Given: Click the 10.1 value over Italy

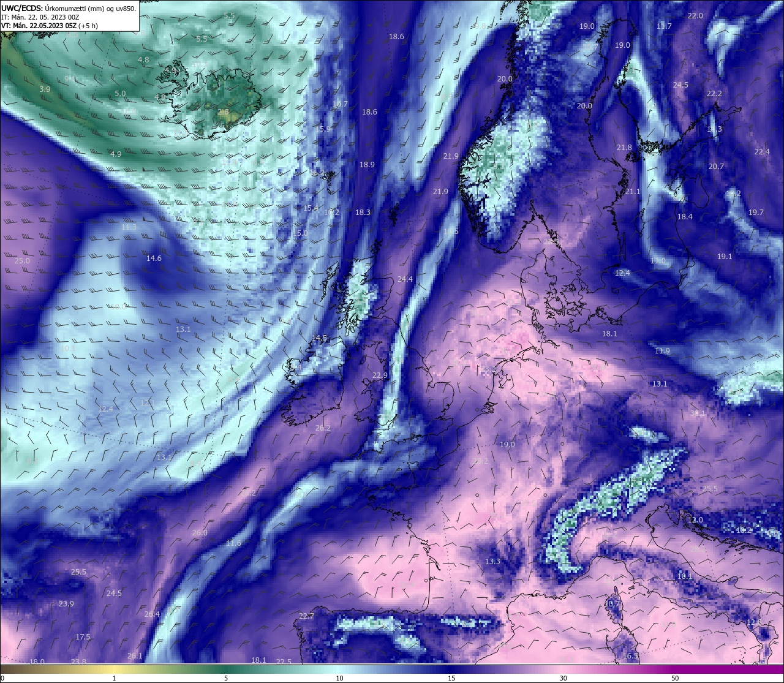Looking at the screenshot, I should tap(685, 576).
